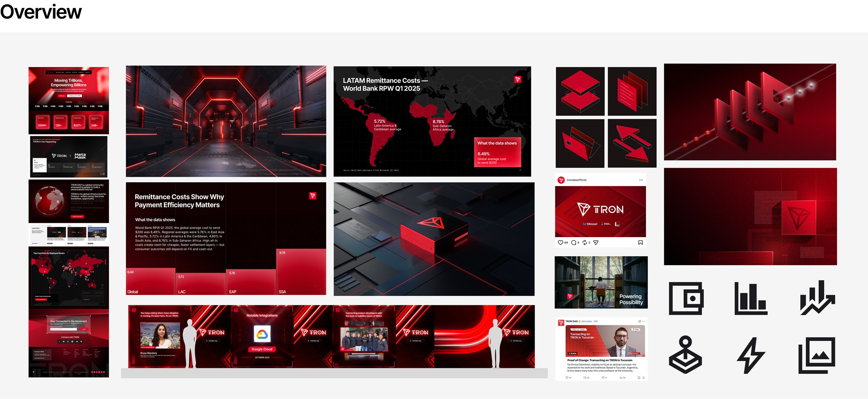Click the red 'What the data shows' box

click(x=498, y=152)
